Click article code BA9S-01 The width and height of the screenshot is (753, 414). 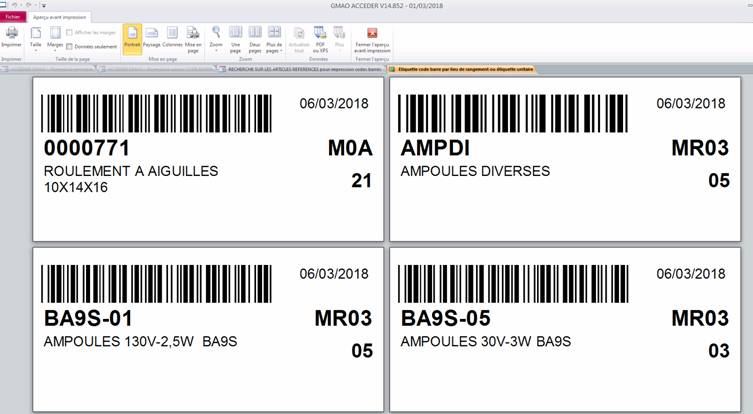88,318
